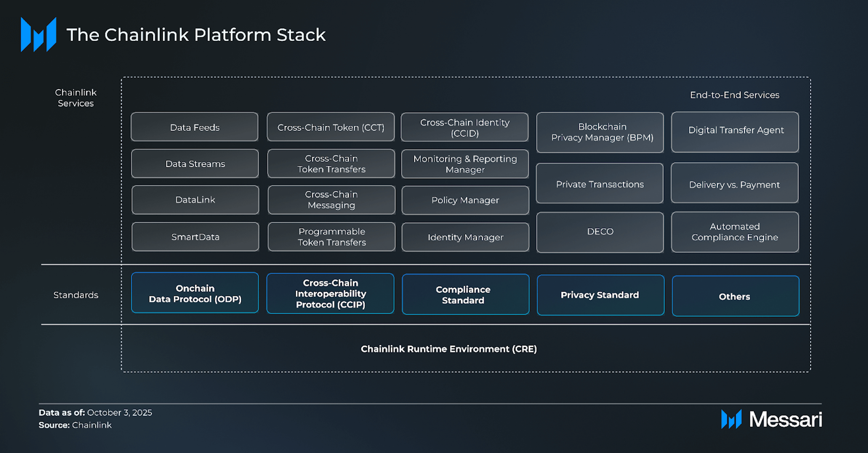Click Cross-Chain Token (CCT) box
868x453 pixels.
tap(331, 127)
